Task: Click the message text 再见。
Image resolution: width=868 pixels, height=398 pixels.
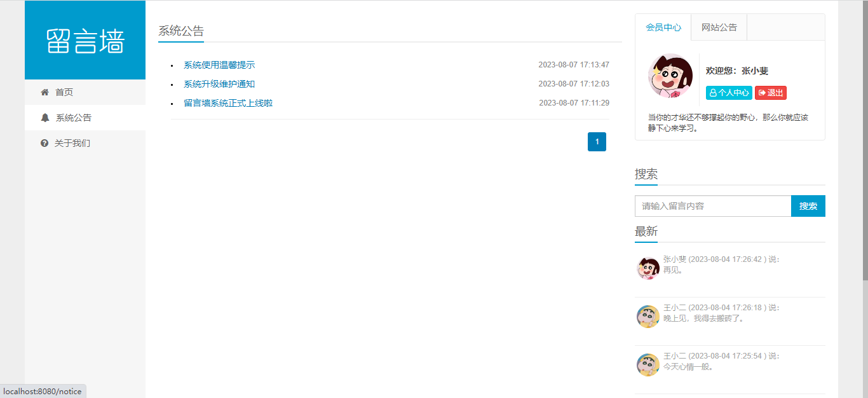Action: click(673, 270)
